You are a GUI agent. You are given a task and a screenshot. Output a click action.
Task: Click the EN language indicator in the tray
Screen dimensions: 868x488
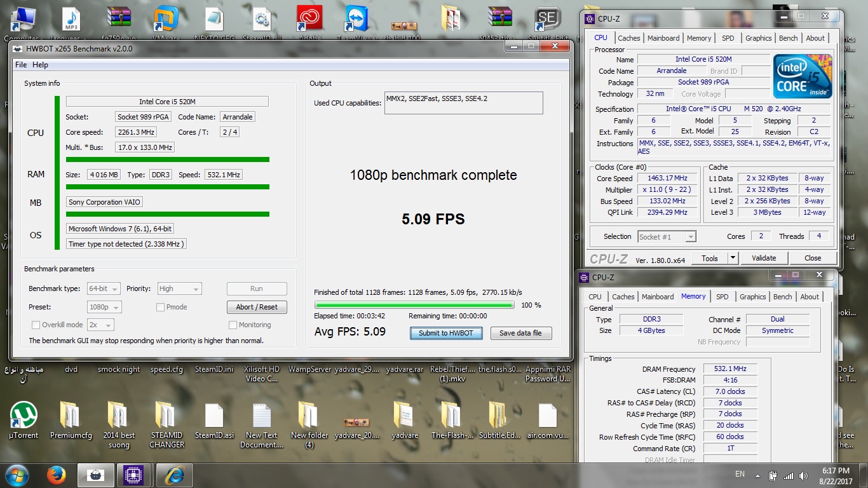point(740,474)
